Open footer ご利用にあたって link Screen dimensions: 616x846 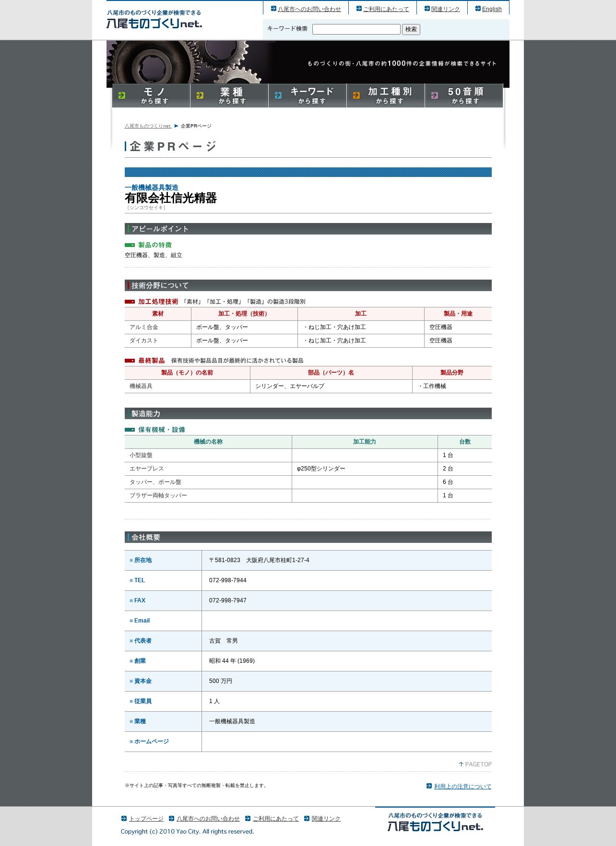pos(276,819)
